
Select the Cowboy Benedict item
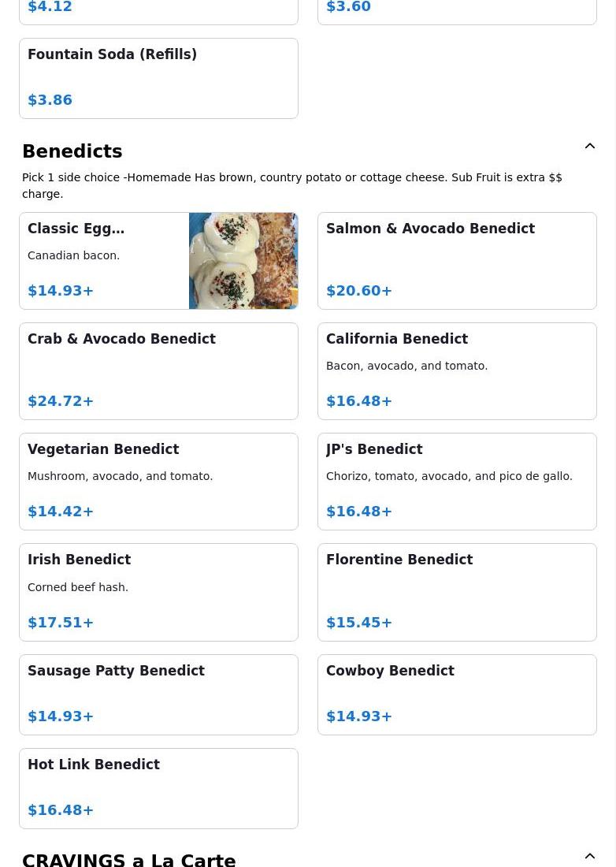coord(457,694)
